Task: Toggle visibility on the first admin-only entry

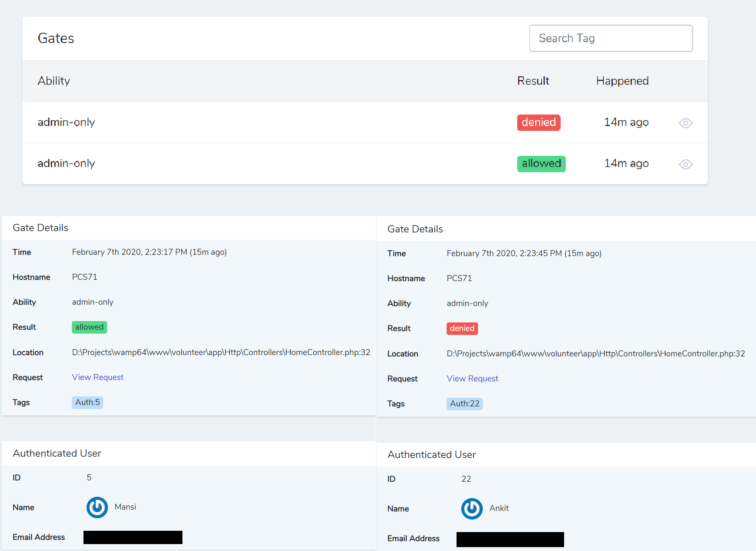Action: (x=685, y=123)
